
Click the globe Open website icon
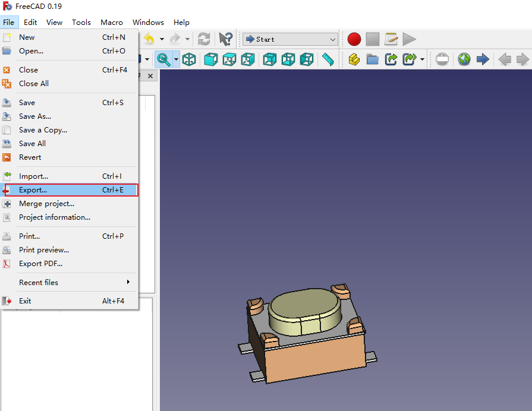464,59
